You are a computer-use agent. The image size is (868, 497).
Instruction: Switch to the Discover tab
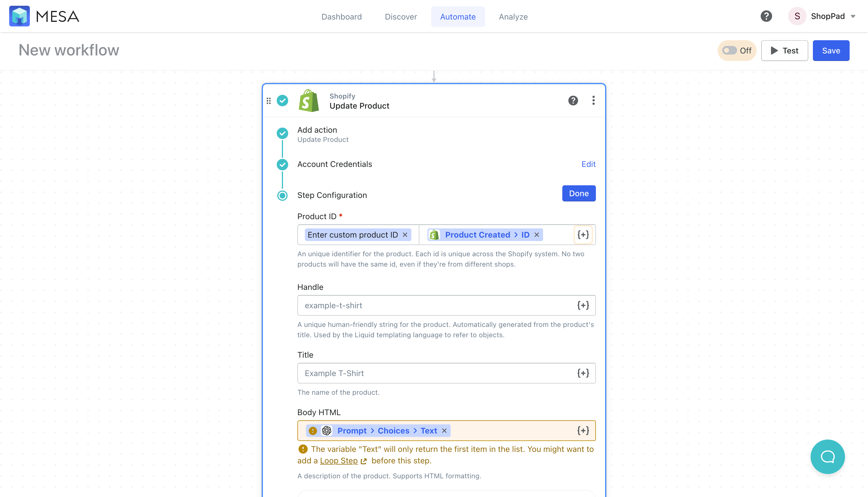[401, 16]
